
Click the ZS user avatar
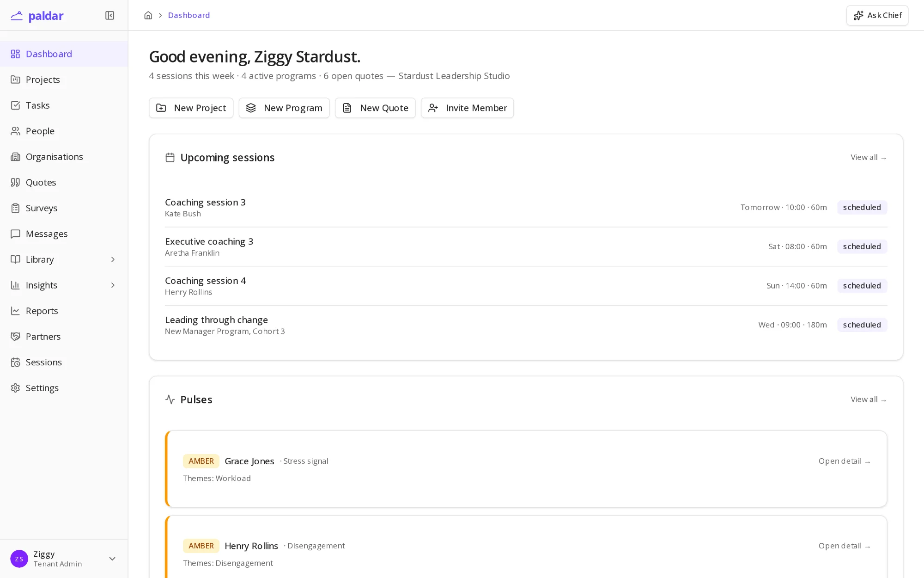pyautogui.click(x=19, y=559)
